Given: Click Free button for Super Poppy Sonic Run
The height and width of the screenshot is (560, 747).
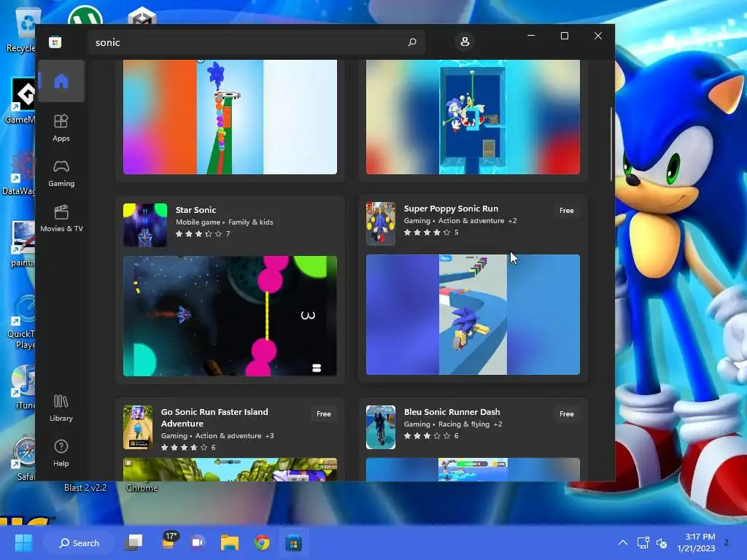Looking at the screenshot, I should pyautogui.click(x=566, y=211).
